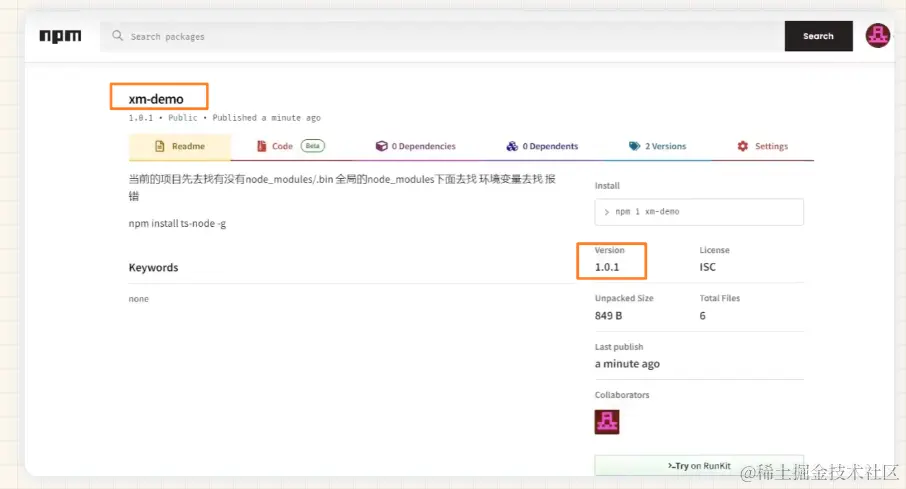Switch to the 2 Versions tab
The width and height of the screenshot is (906, 489).
tap(658, 146)
